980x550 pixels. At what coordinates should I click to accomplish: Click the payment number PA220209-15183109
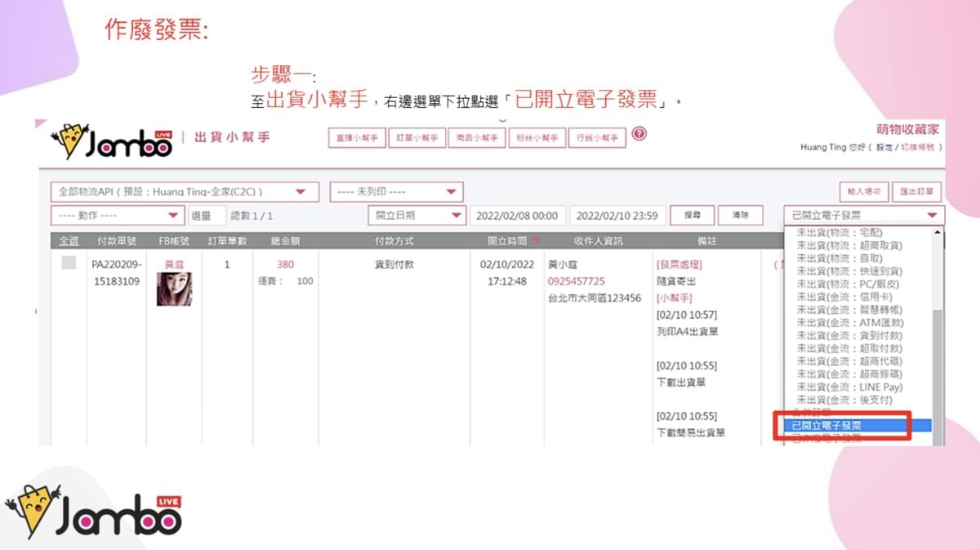pos(116,273)
